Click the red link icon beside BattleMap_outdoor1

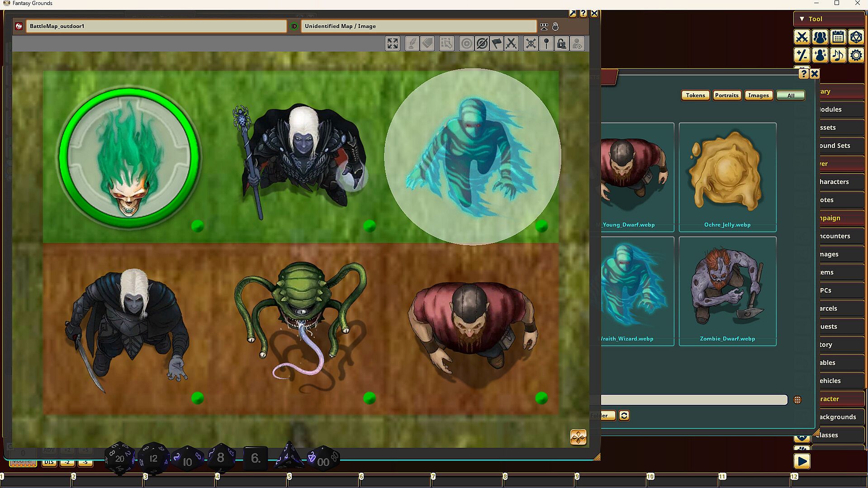coord(19,26)
